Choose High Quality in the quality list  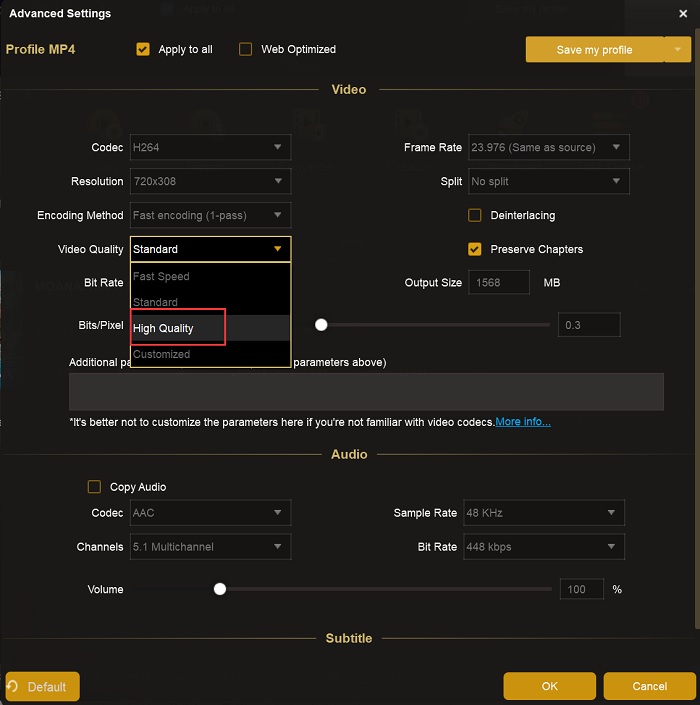210,328
